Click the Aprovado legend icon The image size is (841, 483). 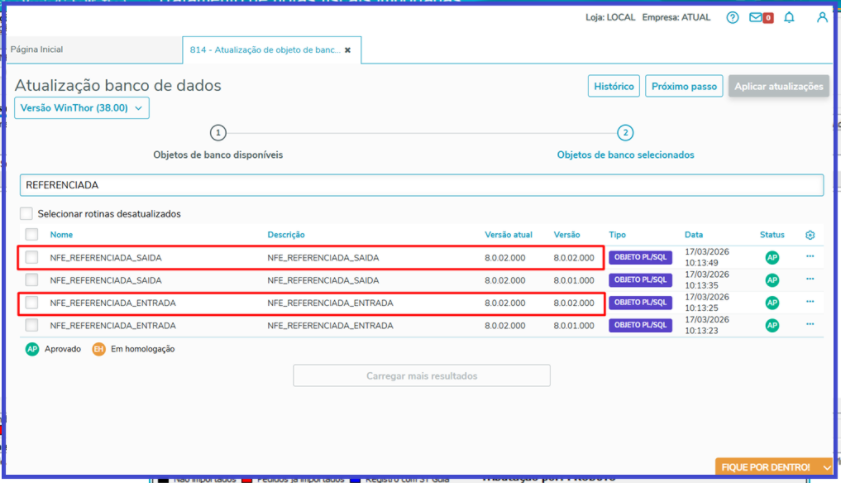(x=32, y=349)
